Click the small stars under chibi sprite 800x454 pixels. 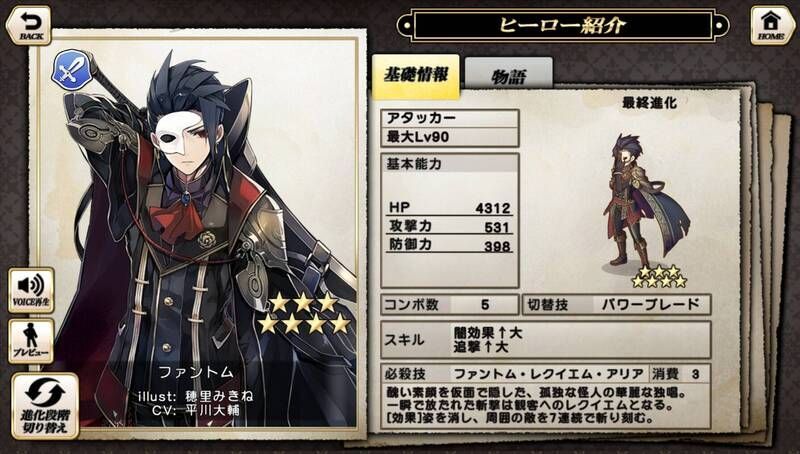659,276
